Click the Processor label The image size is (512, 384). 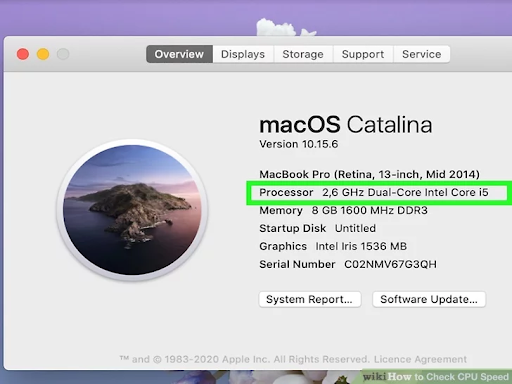286,193
